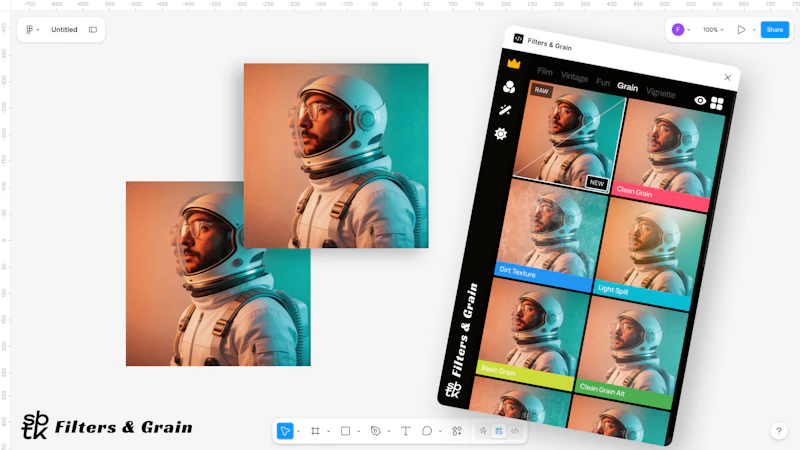Select the upper astronaut image on canvas
800x450 pixels.
336,156
